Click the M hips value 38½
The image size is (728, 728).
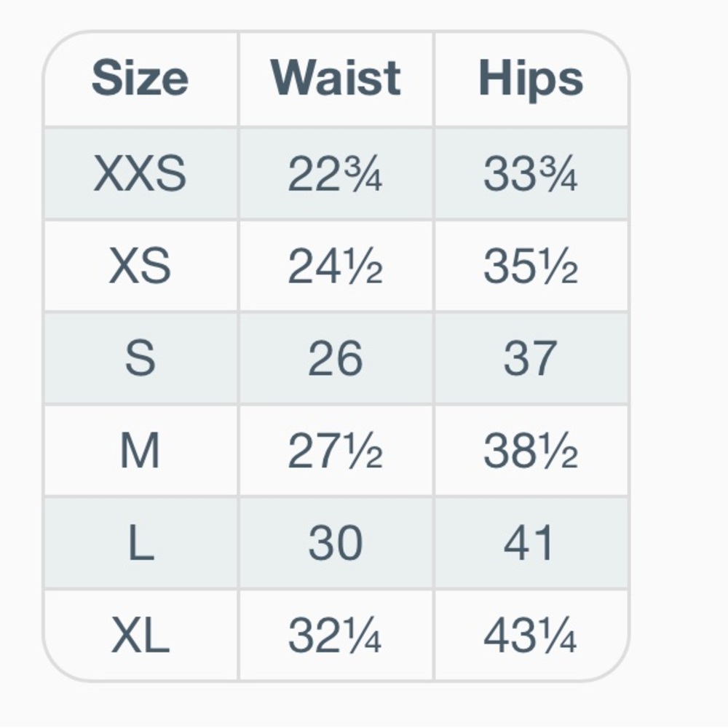point(531,451)
